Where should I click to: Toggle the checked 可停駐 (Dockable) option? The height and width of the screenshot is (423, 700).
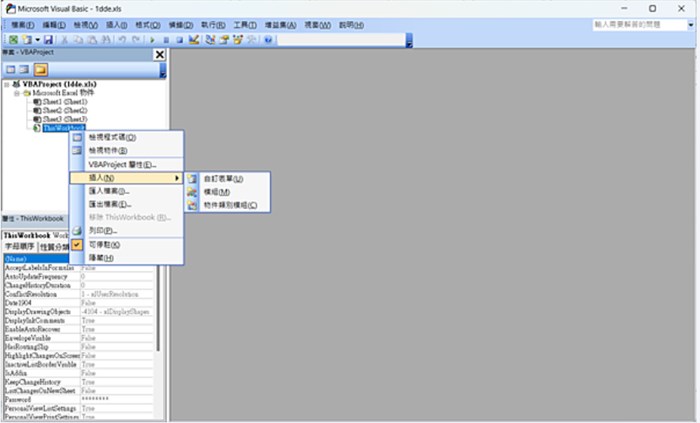point(104,244)
